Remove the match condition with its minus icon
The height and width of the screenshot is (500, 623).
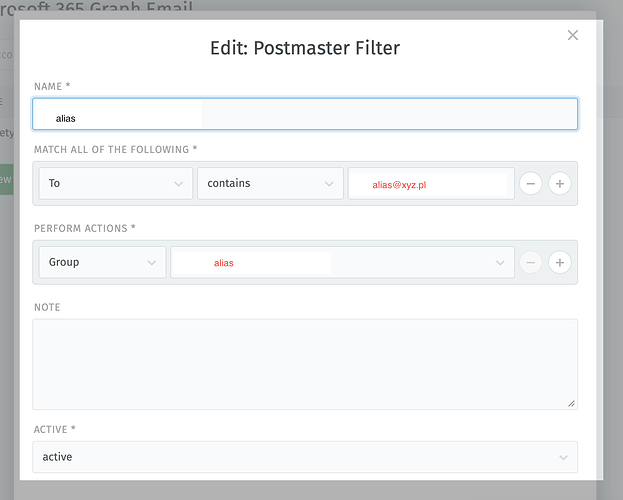point(531,184)
